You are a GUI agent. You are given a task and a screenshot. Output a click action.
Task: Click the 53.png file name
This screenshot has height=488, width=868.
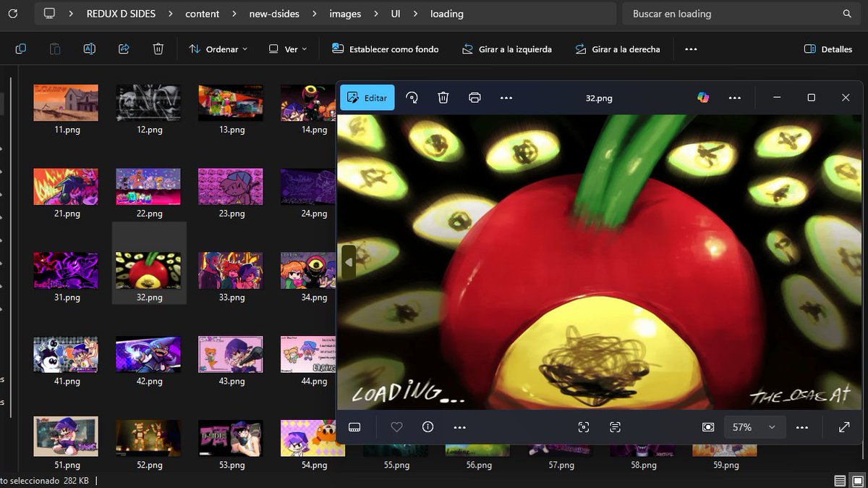point(231,466)
